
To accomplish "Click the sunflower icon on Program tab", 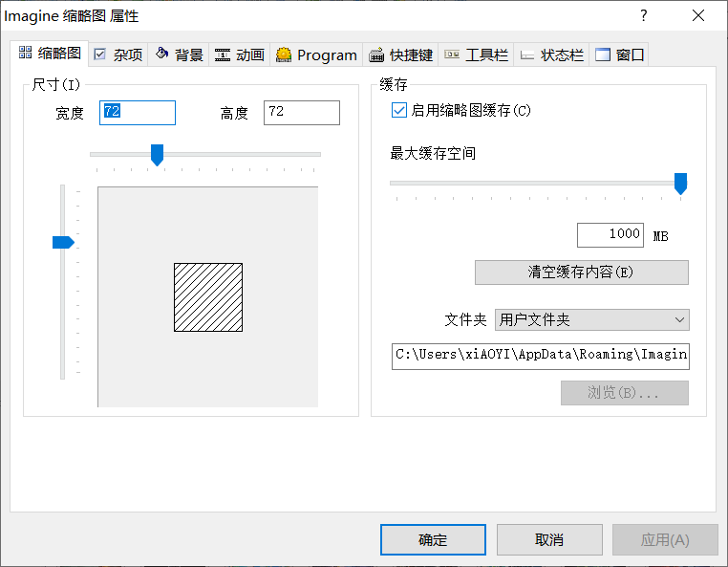I will click(x=284, y=55).
